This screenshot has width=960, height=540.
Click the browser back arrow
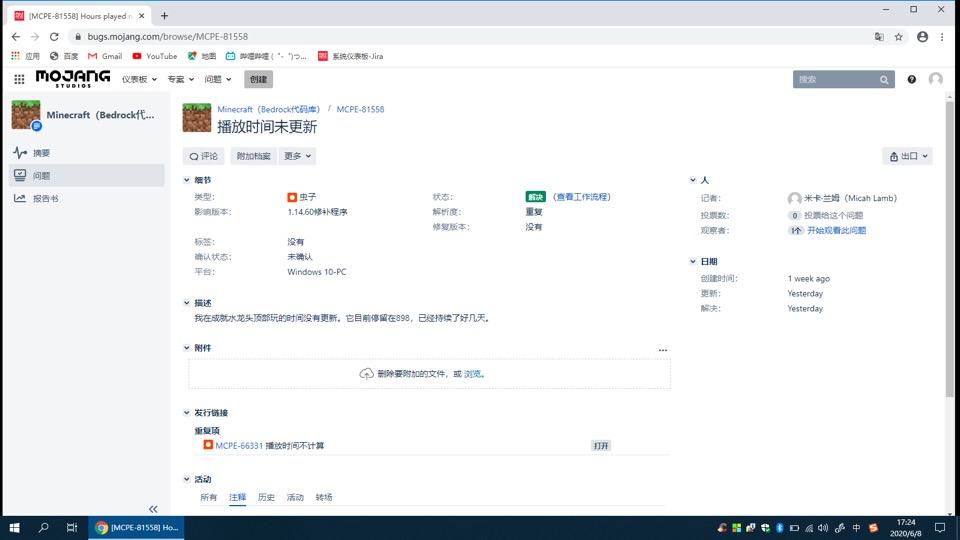click(16, 37)
